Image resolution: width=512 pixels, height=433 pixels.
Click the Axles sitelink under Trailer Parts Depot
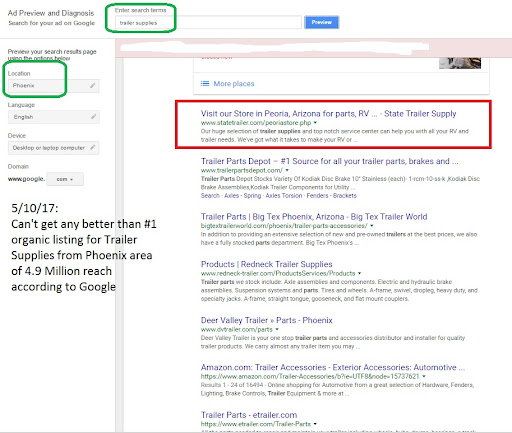[x=232, y=196]
